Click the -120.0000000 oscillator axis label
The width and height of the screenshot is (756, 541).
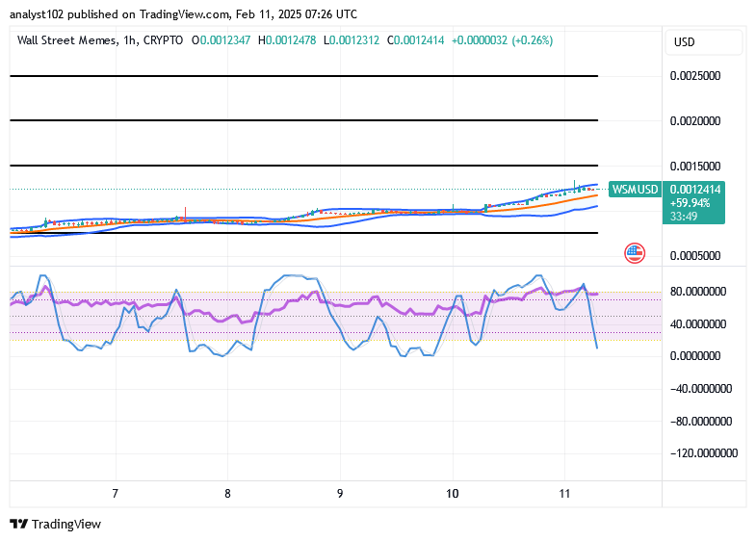point(704,453)
